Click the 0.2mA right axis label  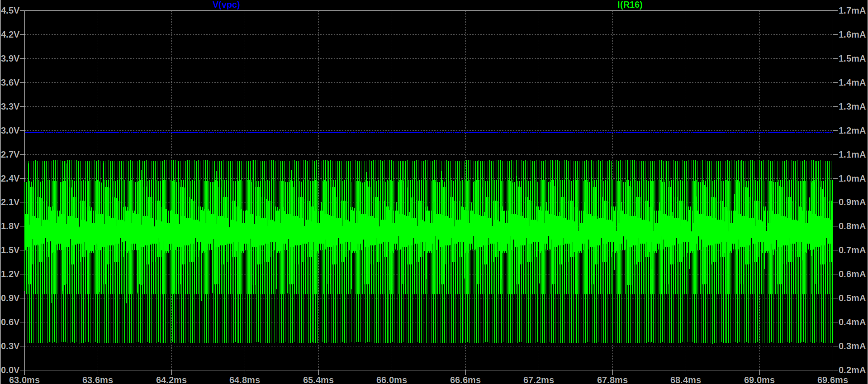(x=852, y=370)
